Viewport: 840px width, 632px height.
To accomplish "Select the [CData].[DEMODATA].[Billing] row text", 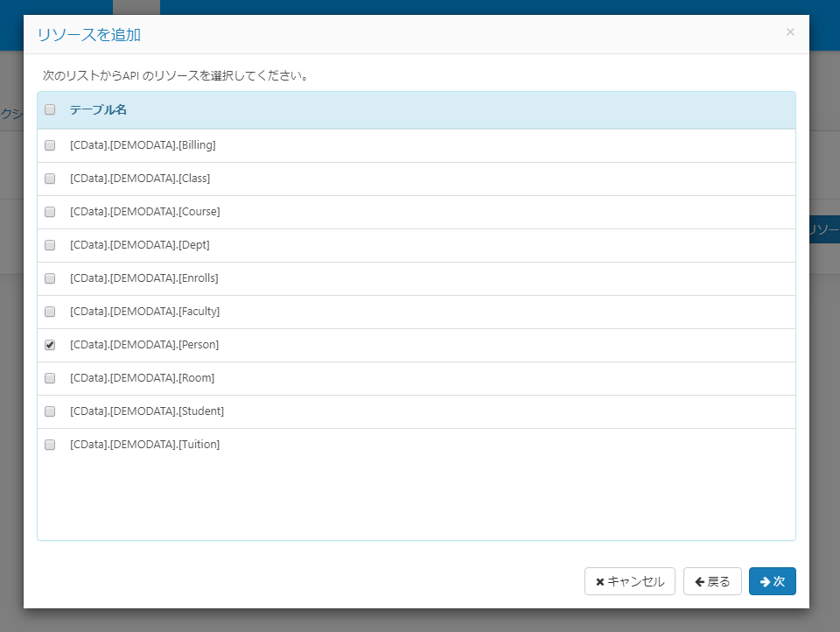I will (143, 145).
